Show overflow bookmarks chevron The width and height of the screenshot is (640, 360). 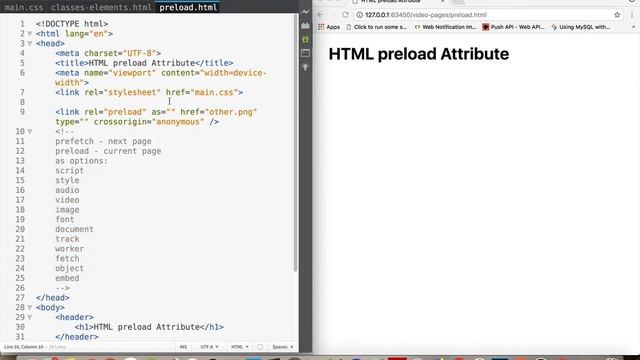coord(633,27)
